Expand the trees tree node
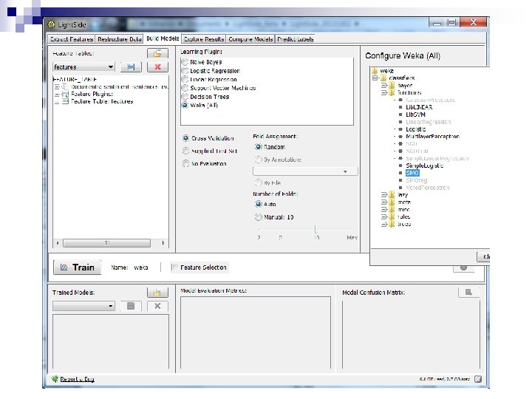Screen dimensions: 532x399 383,225
